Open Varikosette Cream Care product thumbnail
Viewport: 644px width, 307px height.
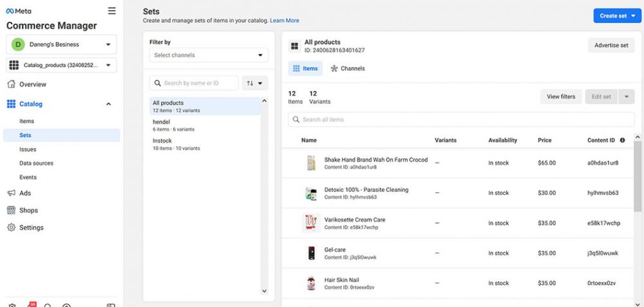311,223
